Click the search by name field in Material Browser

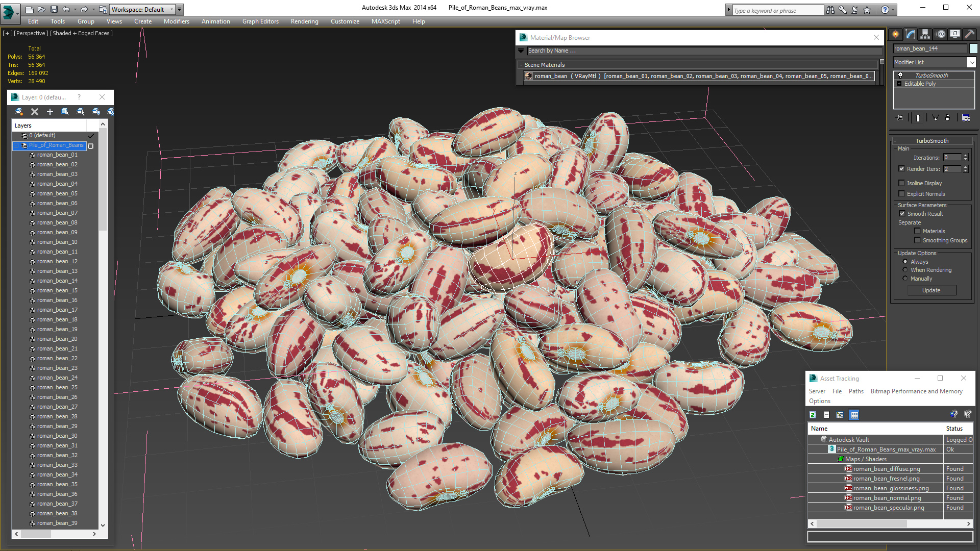click(704, 51)
